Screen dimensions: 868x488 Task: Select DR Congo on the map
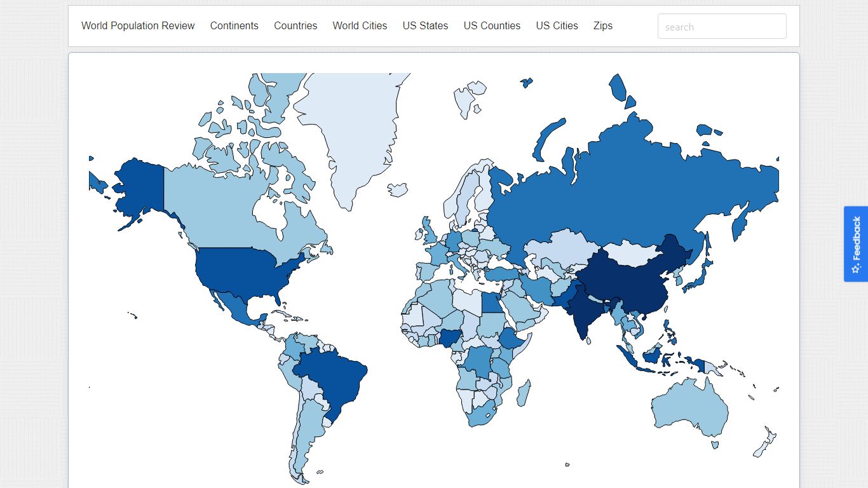click(478, 363)
